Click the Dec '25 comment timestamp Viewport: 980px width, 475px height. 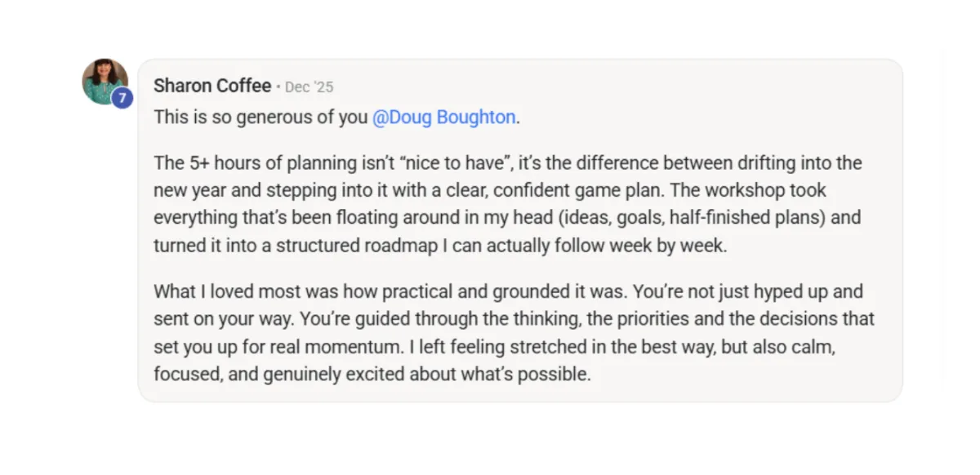[x=310, y=87]
